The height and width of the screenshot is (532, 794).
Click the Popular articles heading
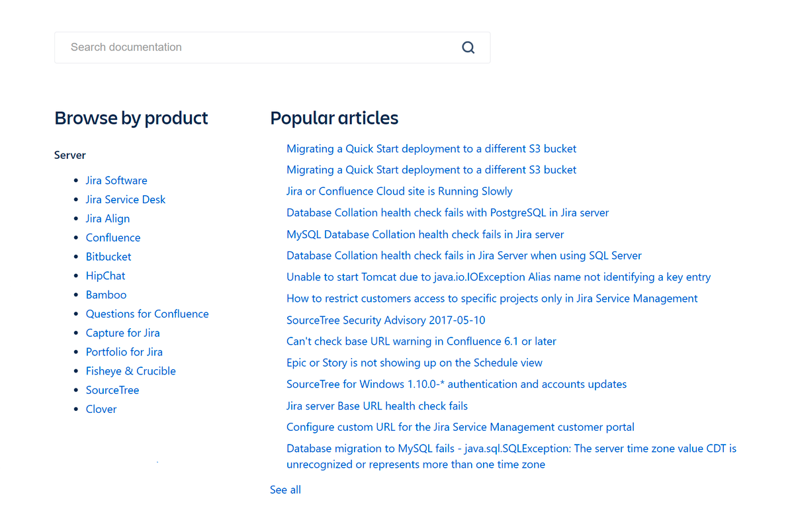pos(334,118)
